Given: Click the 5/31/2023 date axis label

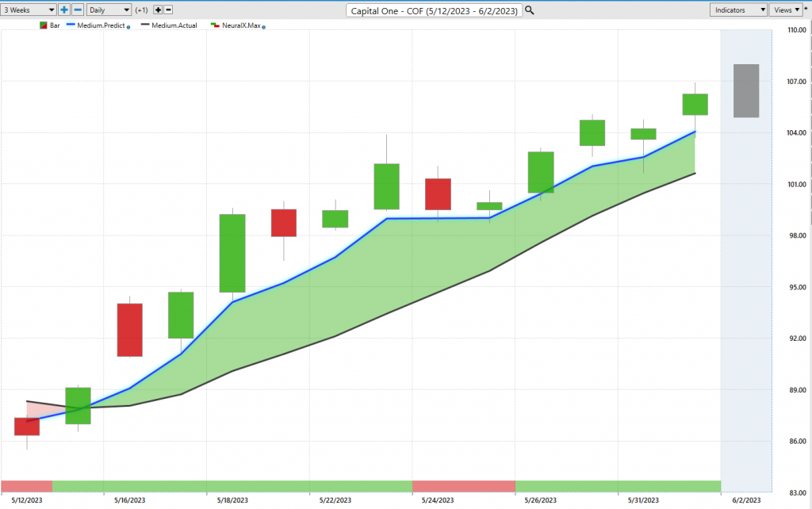Looking at the screenshot, I should click(x=643, y=500).
